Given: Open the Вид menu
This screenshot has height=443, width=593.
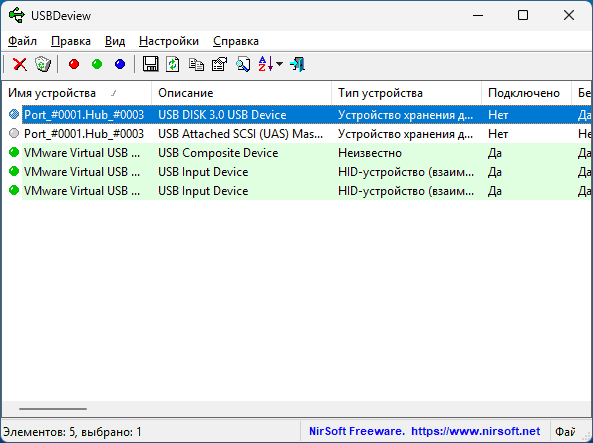Looking at the screenshot, I should [115, 41].
